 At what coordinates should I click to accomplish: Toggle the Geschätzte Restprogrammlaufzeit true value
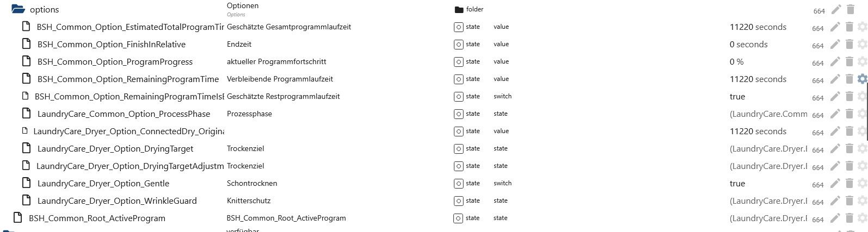pos(737,97)
